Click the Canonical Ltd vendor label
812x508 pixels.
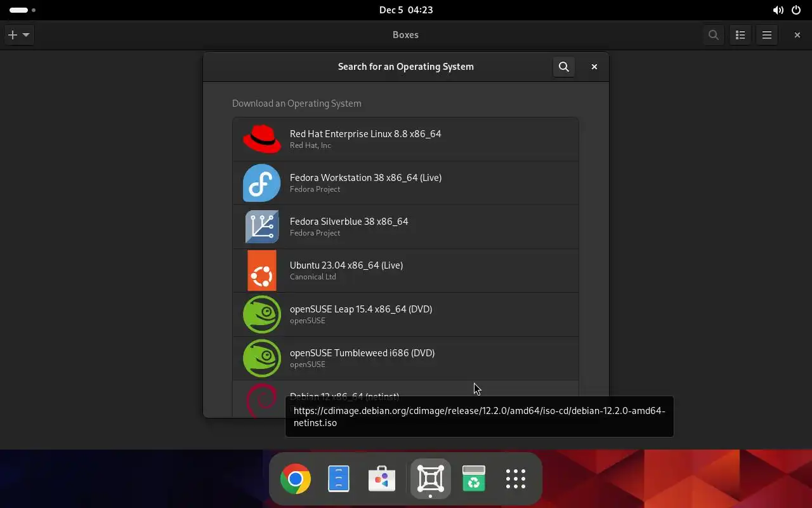click(x=313, y=277)
